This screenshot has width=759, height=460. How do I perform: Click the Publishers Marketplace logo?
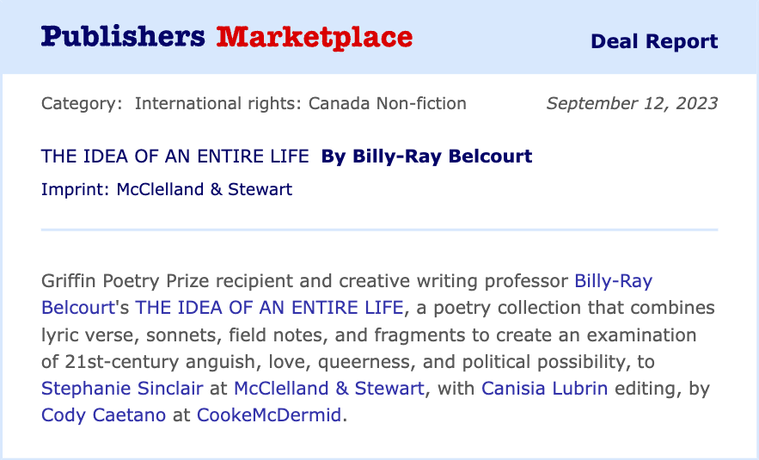click(x=227, y=37)
